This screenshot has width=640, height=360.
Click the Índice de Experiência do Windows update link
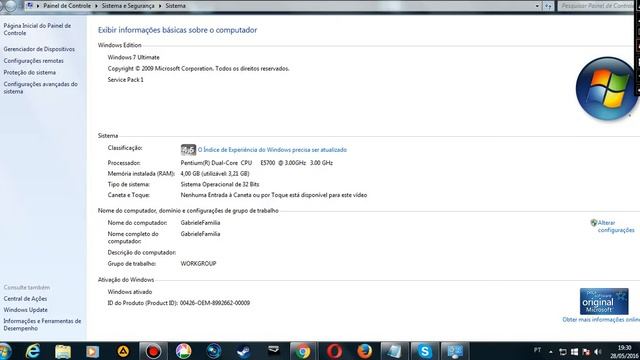coord(272,150)
